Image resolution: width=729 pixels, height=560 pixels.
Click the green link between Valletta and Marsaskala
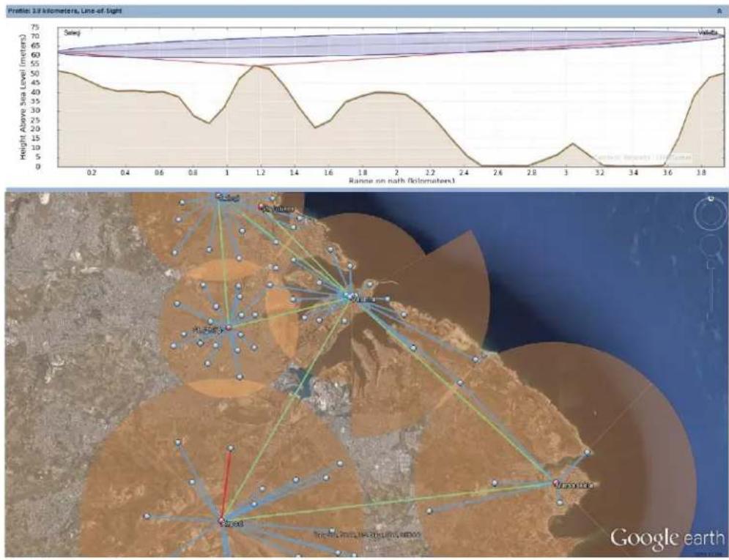point(454,389)
